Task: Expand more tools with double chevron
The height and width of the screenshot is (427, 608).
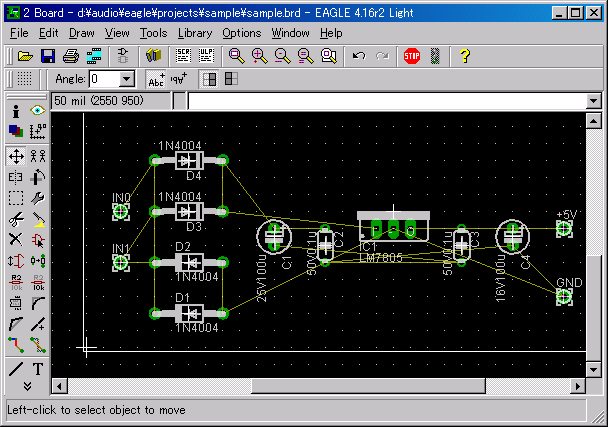Action: coord(27,386)
